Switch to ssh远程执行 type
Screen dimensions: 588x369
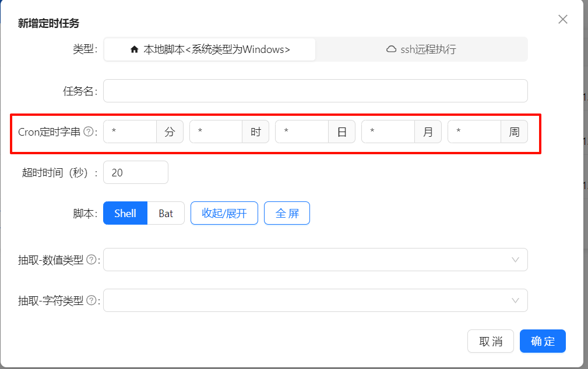coord(421,49)
